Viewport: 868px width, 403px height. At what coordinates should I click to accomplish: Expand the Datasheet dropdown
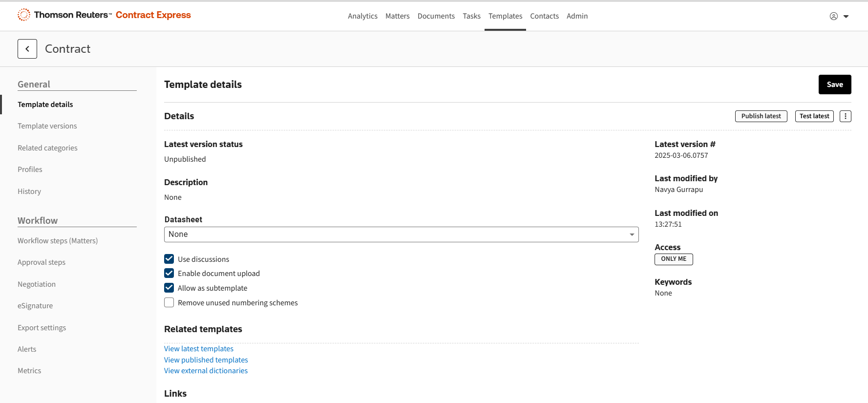click(401, 234)
